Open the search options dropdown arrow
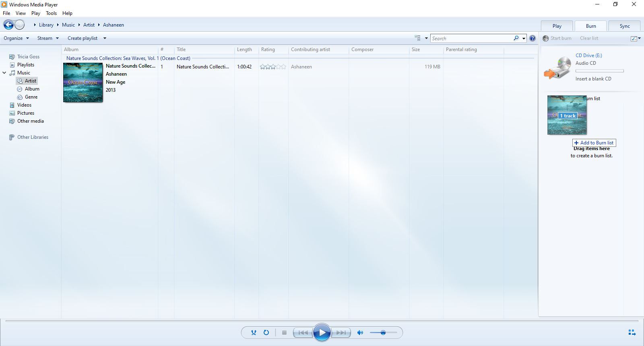 (524, 38)
